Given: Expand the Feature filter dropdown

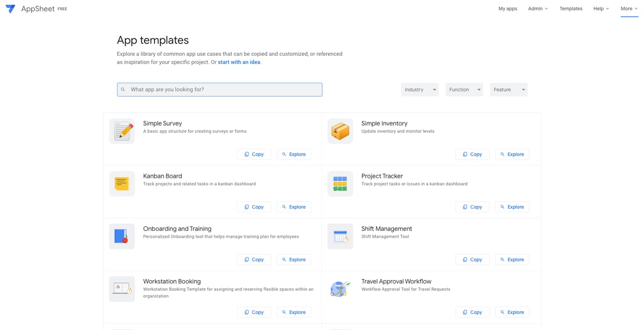Looking at the screenshot, I should click(x=509, y=90).
